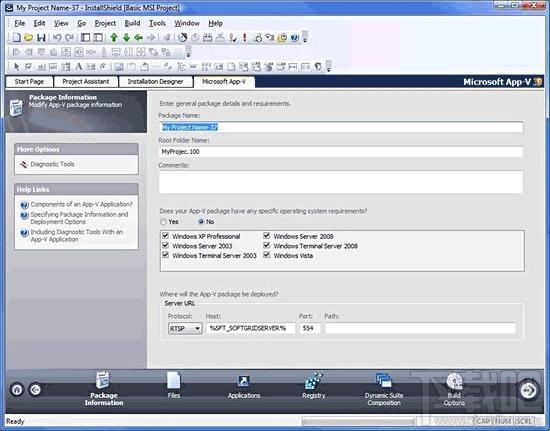Viewport: 550px width, 431px height.
Task: Switch to Installation Designer tab
Action: (155, 82)
